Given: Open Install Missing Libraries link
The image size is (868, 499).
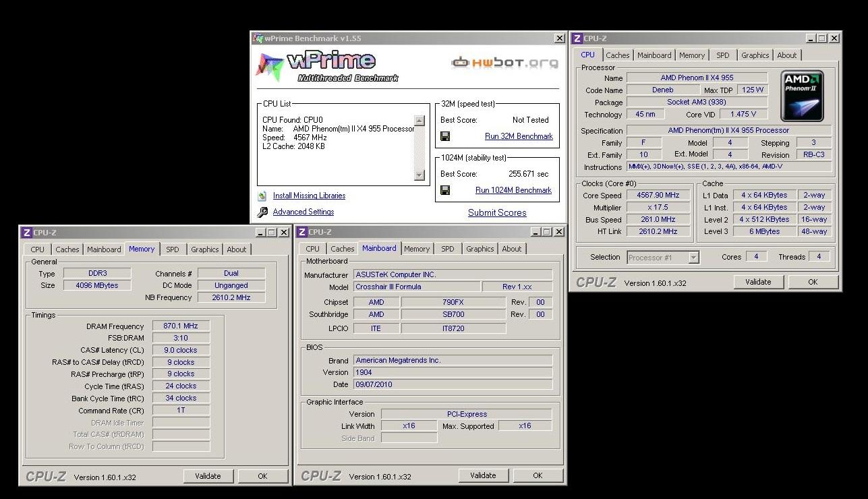Looking at the screenshot, I should click(x=309, y=196).
